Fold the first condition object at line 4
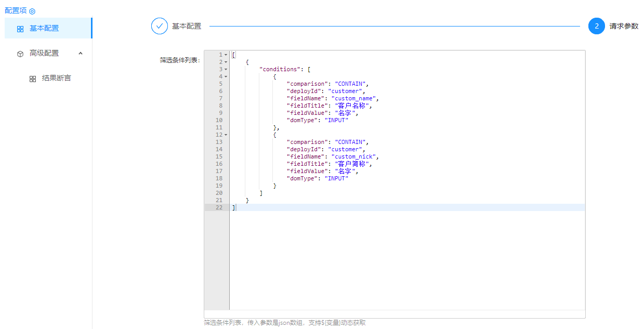Image resolution: width=644 pixels, height=329 pixels. click(226, 76)
